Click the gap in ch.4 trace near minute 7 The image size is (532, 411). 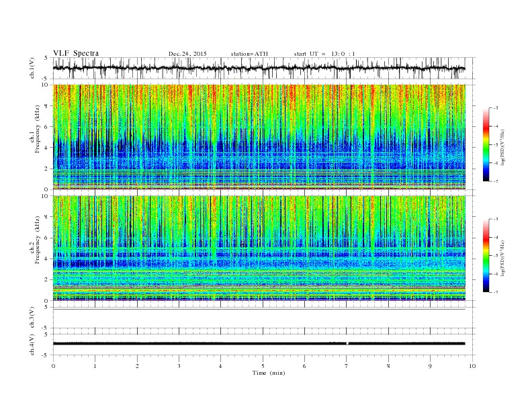[347, 344]
